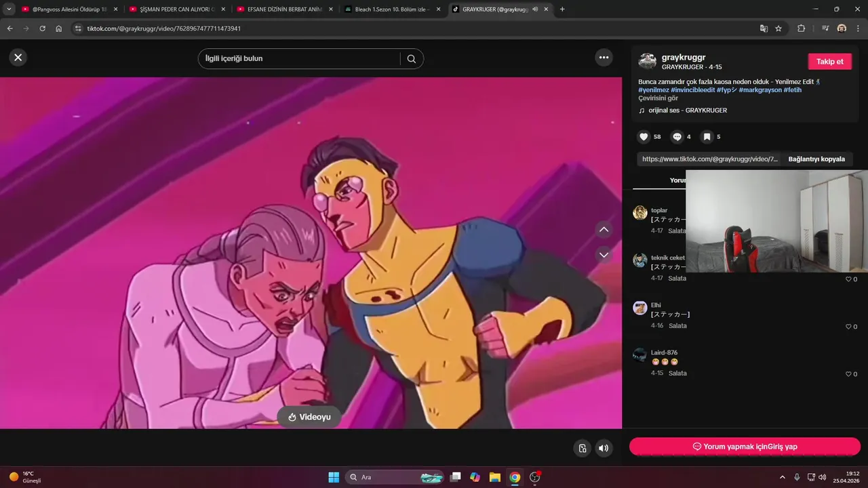Viewport: 868px width, 488px height.
Task: Go to browser home page
Action: click(59, 28)
